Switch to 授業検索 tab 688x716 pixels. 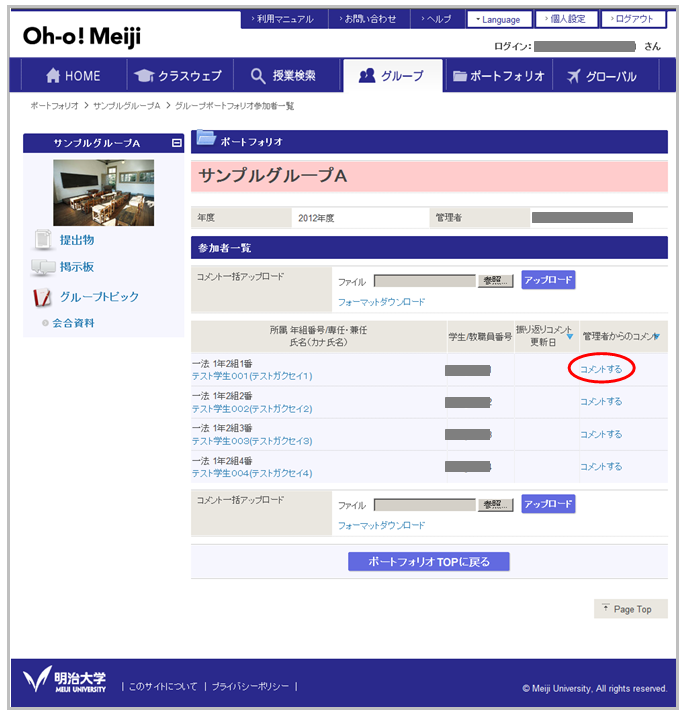pos(286,75)
